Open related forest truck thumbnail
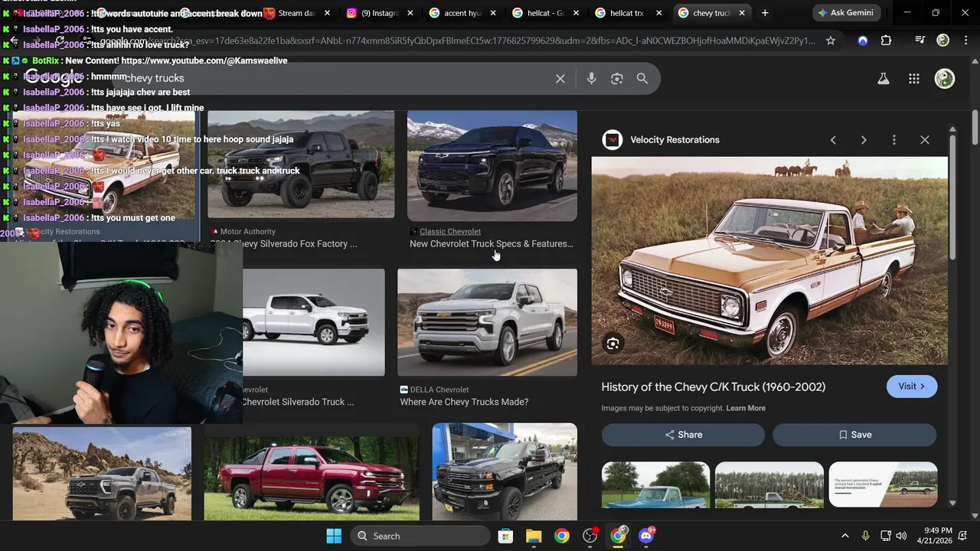Image resolution: width=980 pixels, height=551 pixels. coord(769,484)
